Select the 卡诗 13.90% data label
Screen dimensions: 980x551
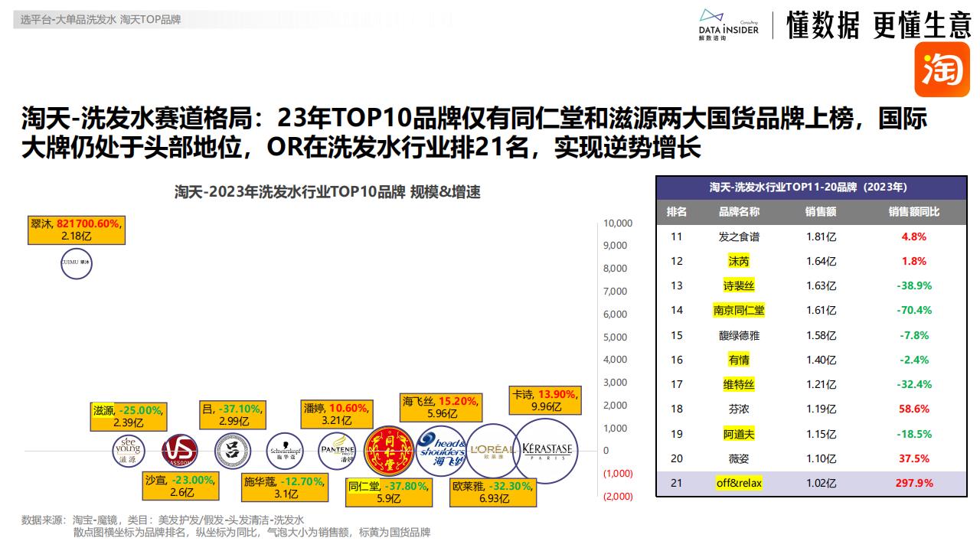point(545,401)
